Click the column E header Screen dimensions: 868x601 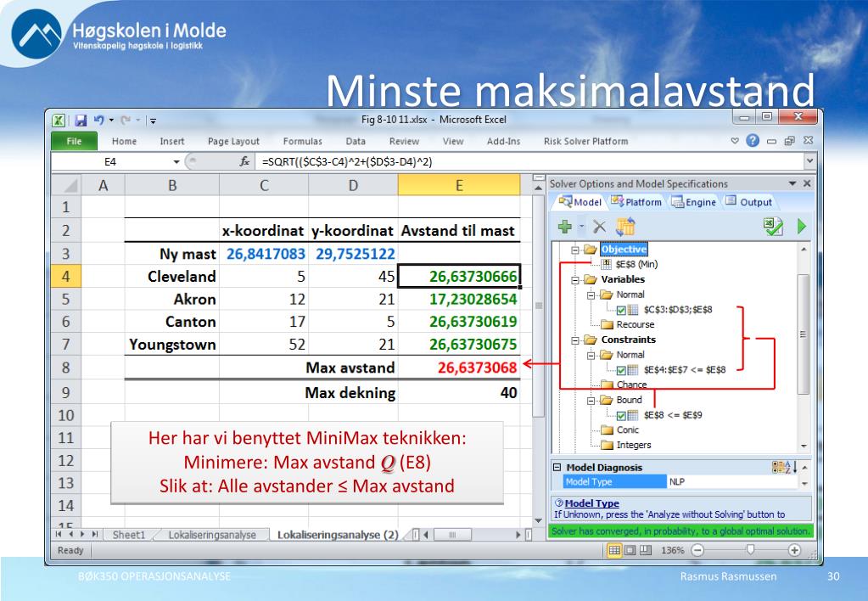click(x=459, y=185)
